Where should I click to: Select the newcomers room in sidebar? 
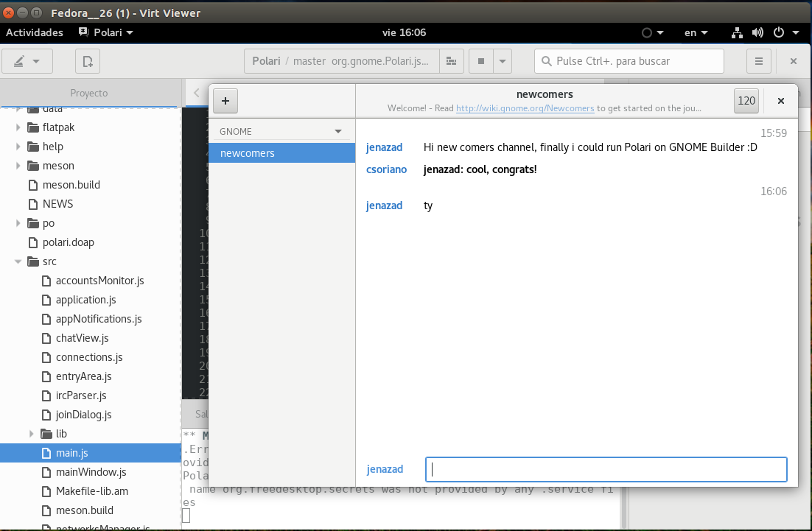click(281, 153)
